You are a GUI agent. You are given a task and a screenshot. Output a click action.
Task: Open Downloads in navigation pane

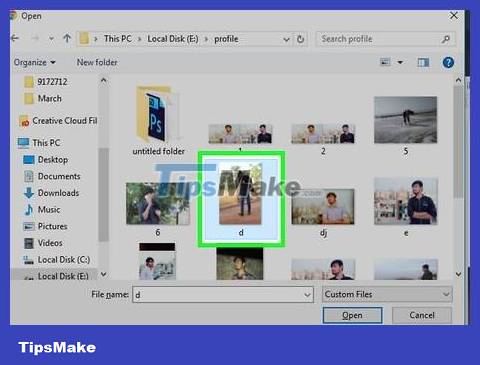pyautogui.click(x=51, y=193)
